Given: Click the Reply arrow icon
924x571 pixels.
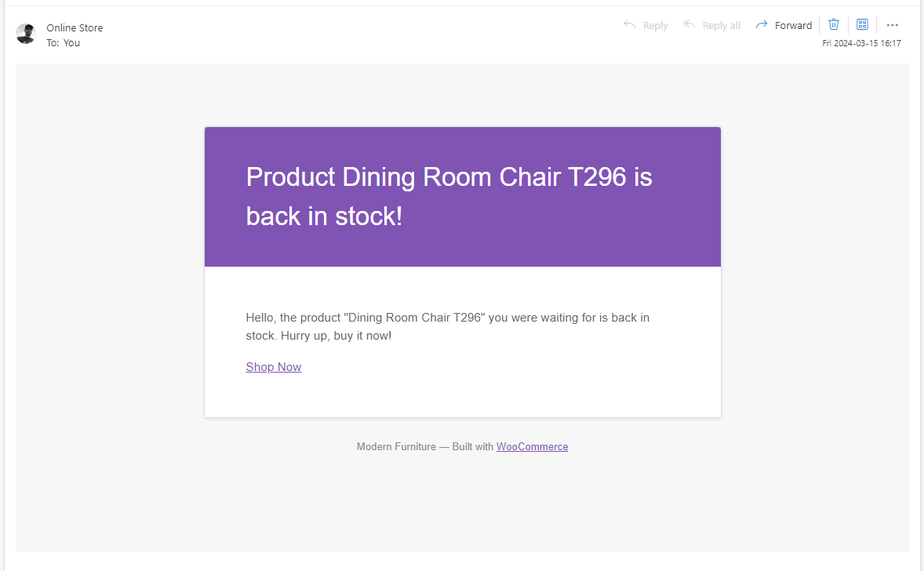Looking at the screenshot, I should (x=629, y=25).
